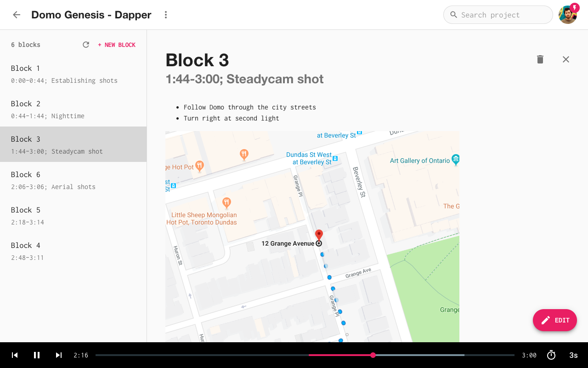Click the 3:00 end time readout
This screenshot has width=588, height=368.
[529, 355]
